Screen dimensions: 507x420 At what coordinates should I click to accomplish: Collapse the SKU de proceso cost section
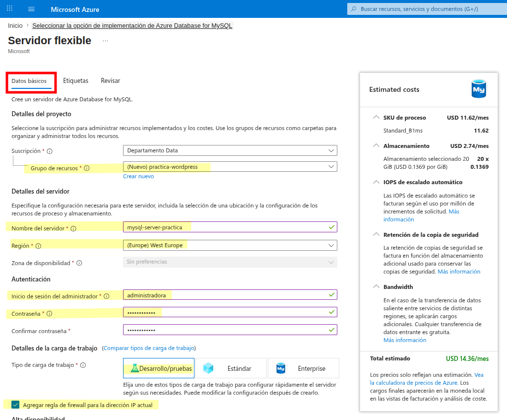(376, 117)
